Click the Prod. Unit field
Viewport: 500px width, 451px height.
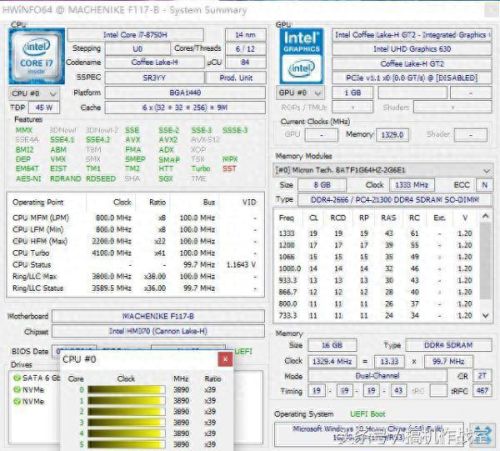pyautogui.click(x=236, y=78)
